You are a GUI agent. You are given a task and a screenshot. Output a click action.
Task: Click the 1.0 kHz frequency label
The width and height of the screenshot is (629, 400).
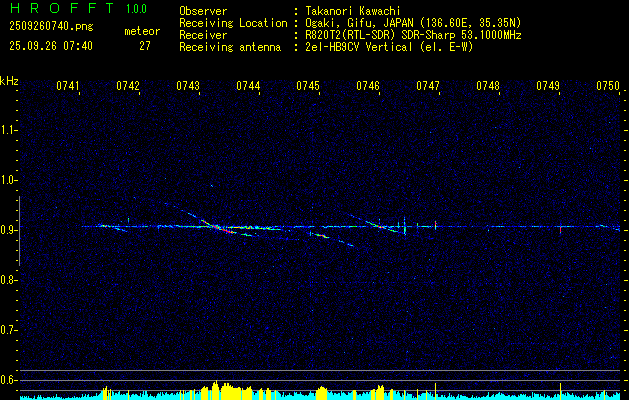click(x=9, y=180)
